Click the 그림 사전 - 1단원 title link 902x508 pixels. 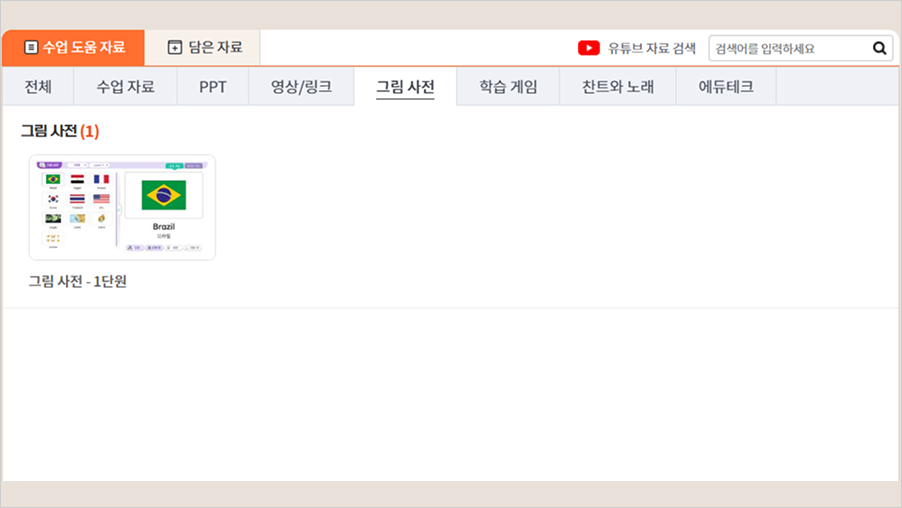78,281
